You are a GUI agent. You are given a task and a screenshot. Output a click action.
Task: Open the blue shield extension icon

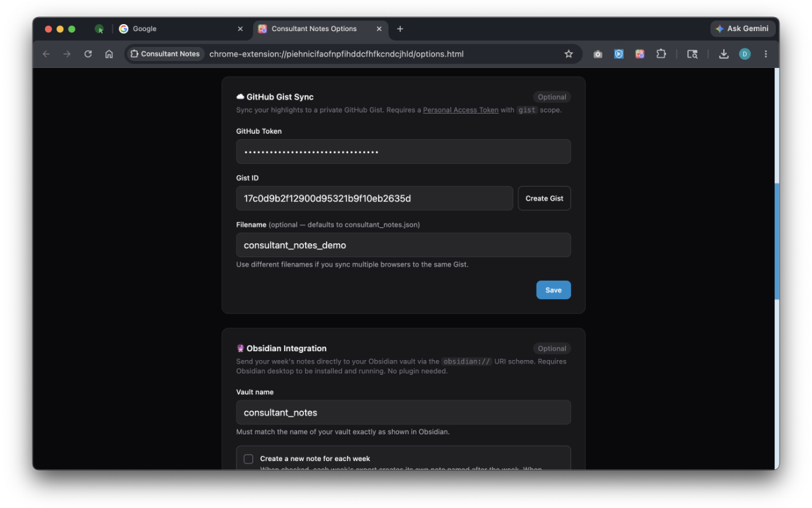tap(619, 54)
